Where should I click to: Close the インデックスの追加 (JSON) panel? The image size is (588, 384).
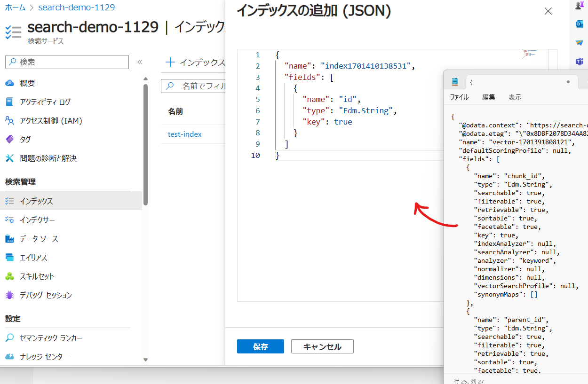tap(548, 11)
